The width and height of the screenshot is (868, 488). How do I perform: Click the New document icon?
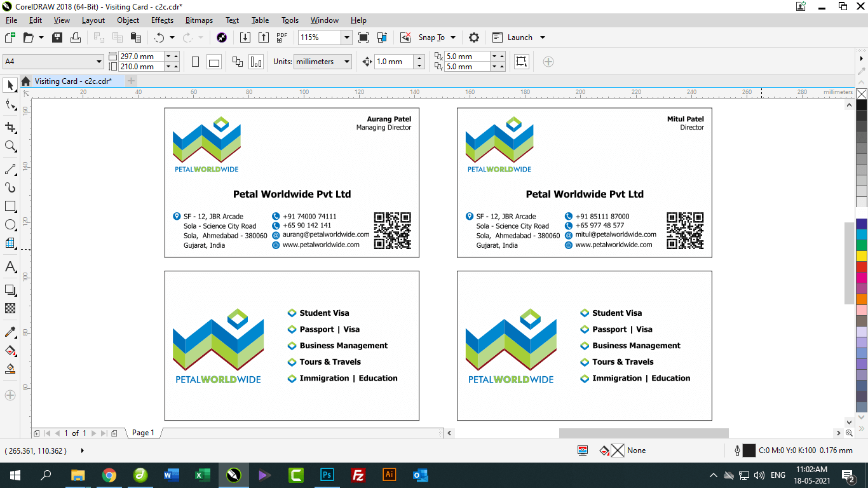(10, 37)
